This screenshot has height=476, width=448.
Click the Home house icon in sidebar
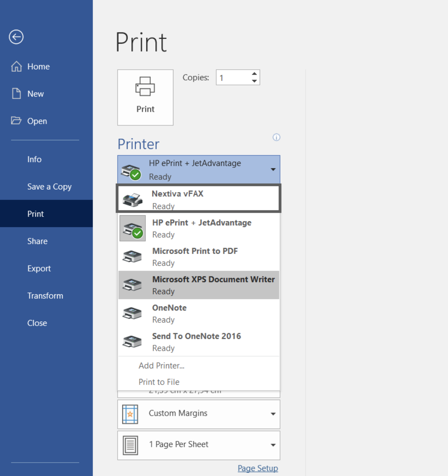tap(16, 66)
